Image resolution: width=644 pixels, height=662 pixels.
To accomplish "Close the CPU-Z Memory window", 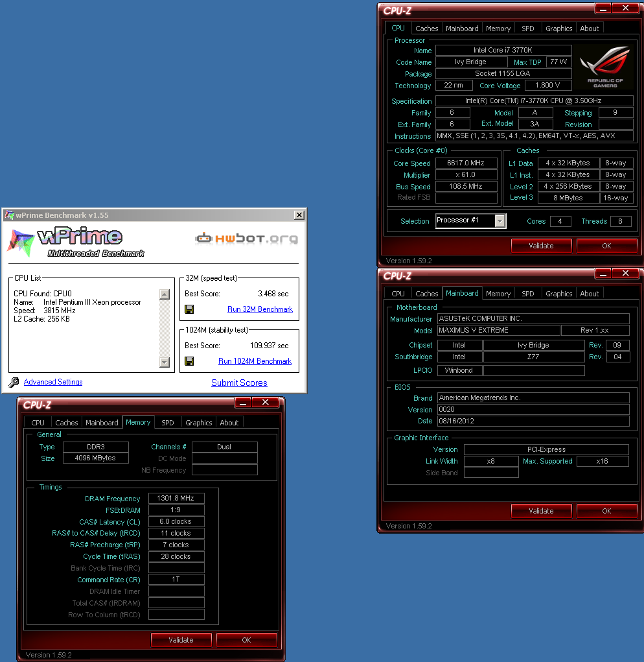I will [x=265, y=403].
